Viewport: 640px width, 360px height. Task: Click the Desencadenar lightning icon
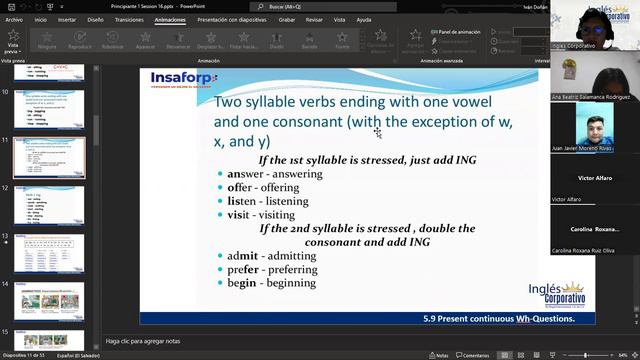(434, 41)
